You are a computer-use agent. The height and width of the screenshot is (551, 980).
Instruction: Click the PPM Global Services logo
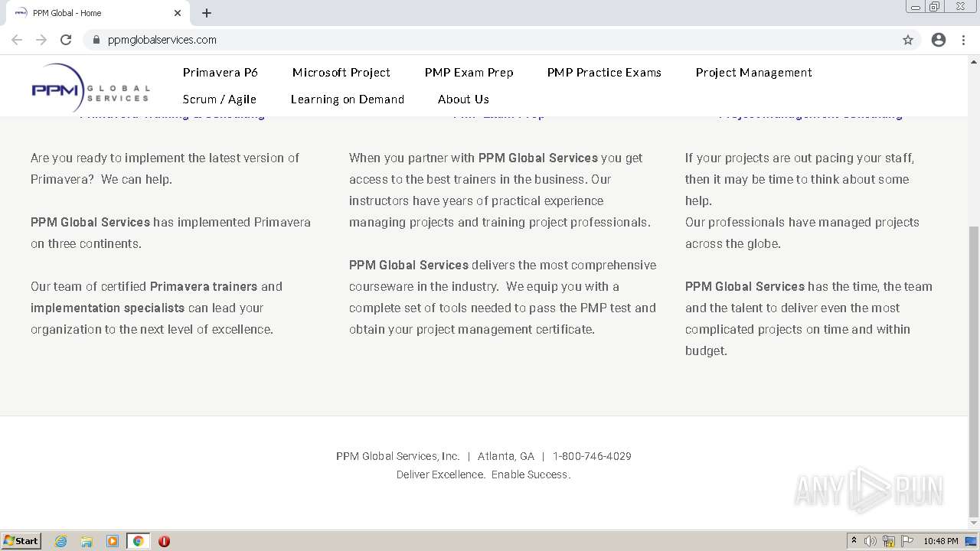(90, 88)
